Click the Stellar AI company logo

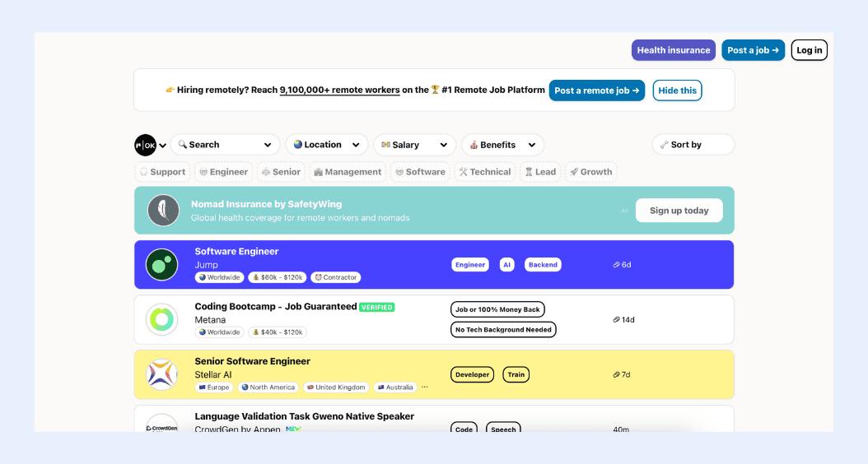161,374
